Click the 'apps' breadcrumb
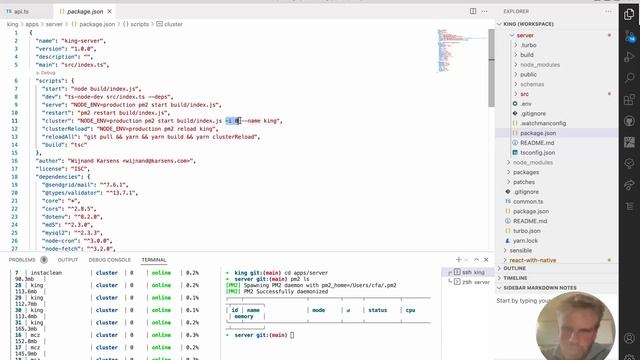The width and height of the screenshot is (640, 360). click(x=32, y=24)
